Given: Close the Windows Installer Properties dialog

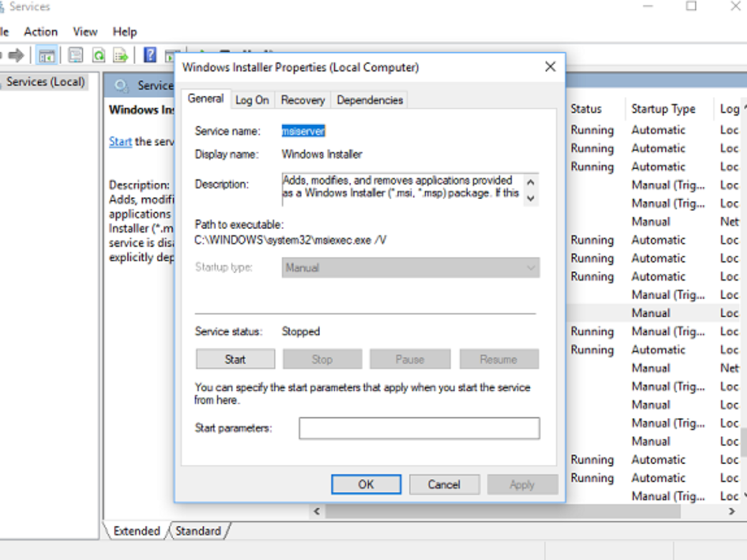Looking at the screenshot, I should pyautogui.click(x=550, y=67).
